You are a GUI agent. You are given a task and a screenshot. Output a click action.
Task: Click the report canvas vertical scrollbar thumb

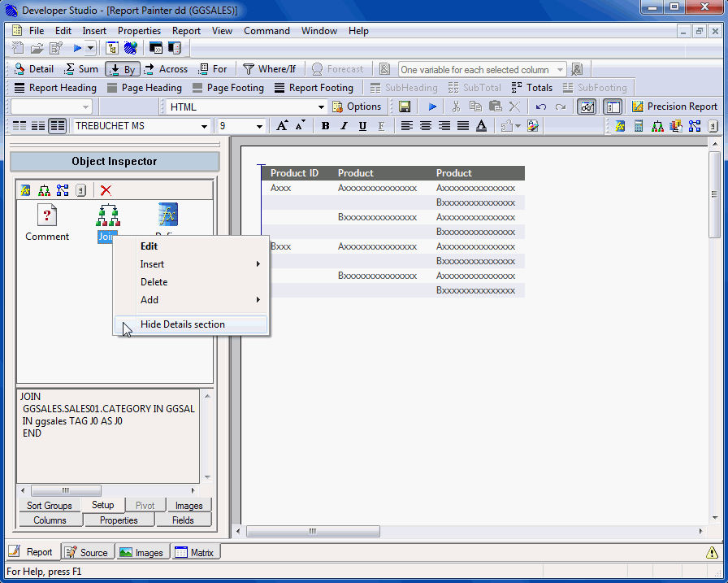pyautogui.click(x=714, y=194)
